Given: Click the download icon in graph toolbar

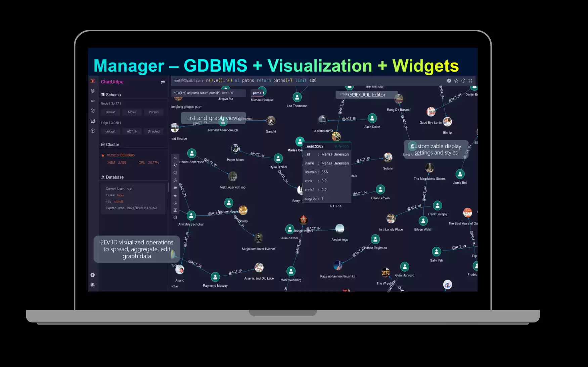Looking at the screenshot, I should pyautogui.click(x=175, y=203).
